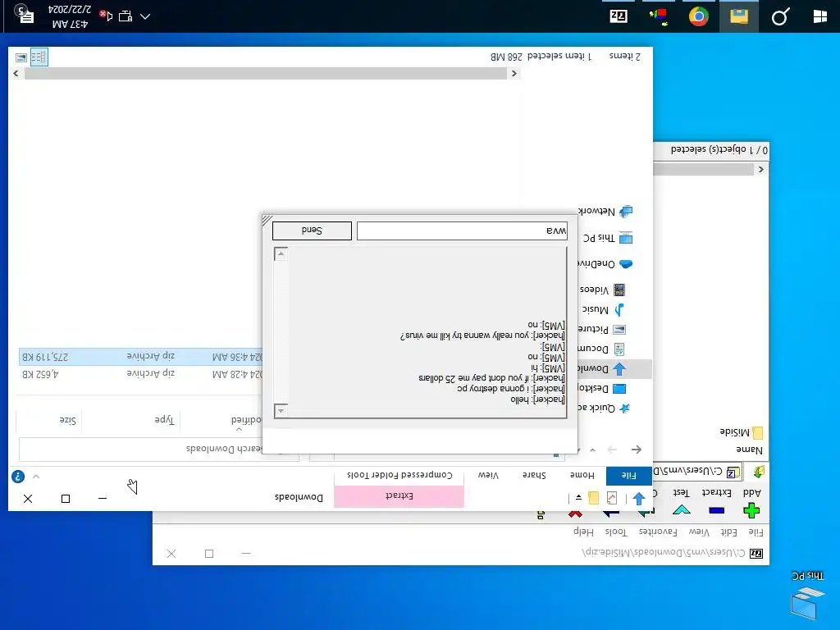
Task: Click the Name column header in 7-Zip
Action: pyautogui.click(x=749, y=450)
